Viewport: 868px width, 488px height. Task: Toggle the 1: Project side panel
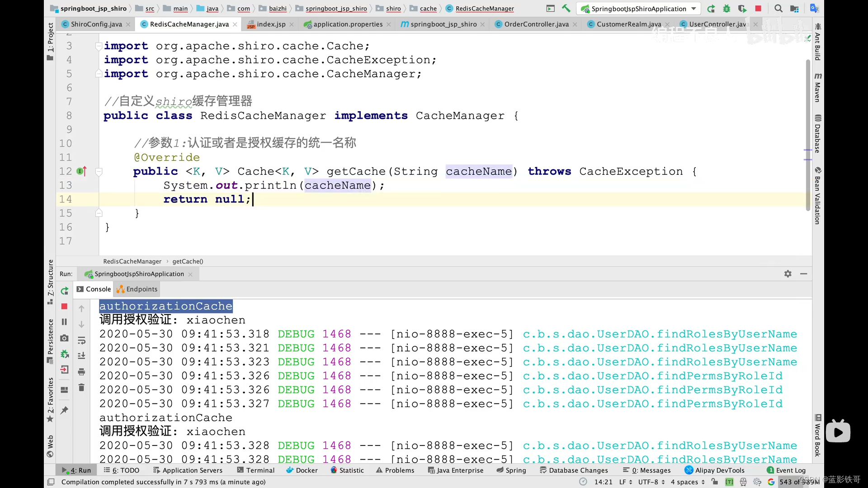(50, 41)
